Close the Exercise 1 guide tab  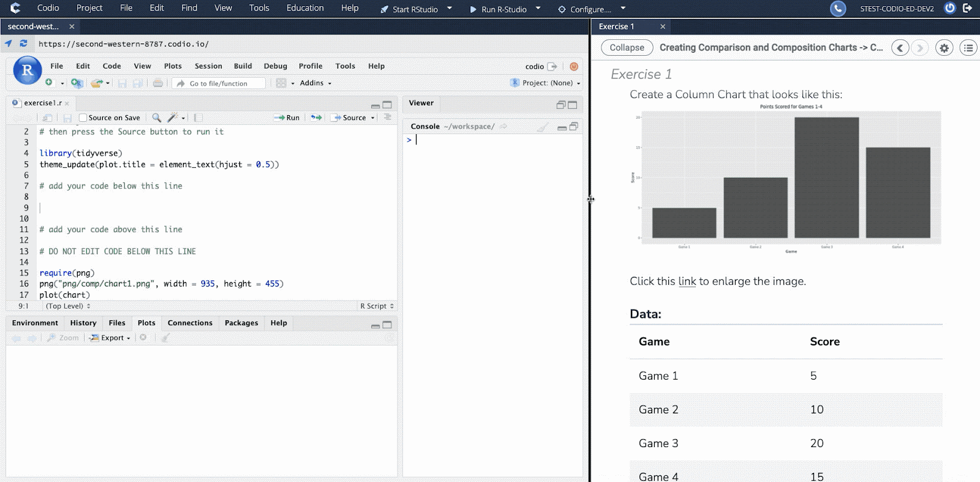click(x=663, y=26)
